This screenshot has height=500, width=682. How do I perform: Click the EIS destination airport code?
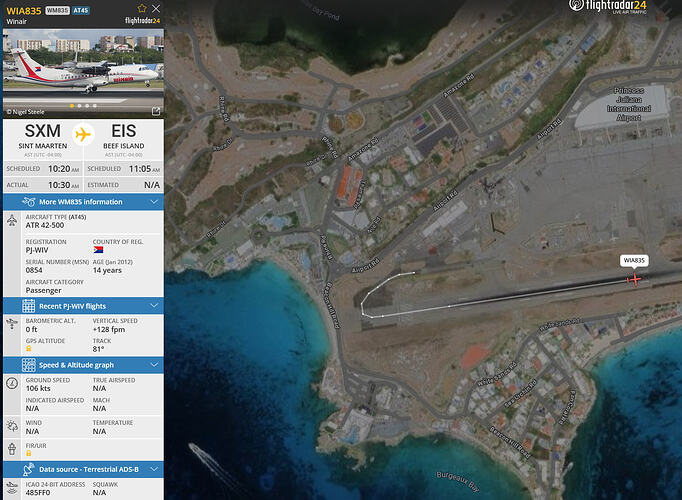click(x=124, y=131)
